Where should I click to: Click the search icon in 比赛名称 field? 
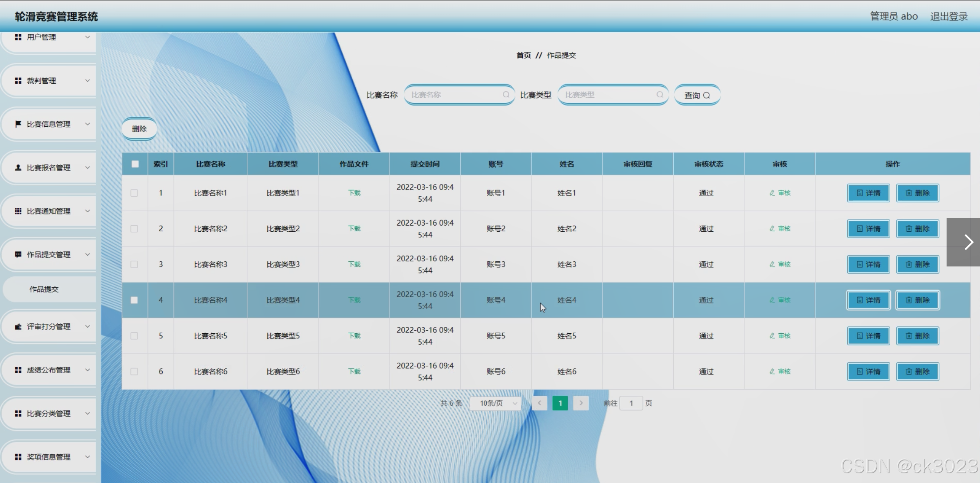pos(506,95)
